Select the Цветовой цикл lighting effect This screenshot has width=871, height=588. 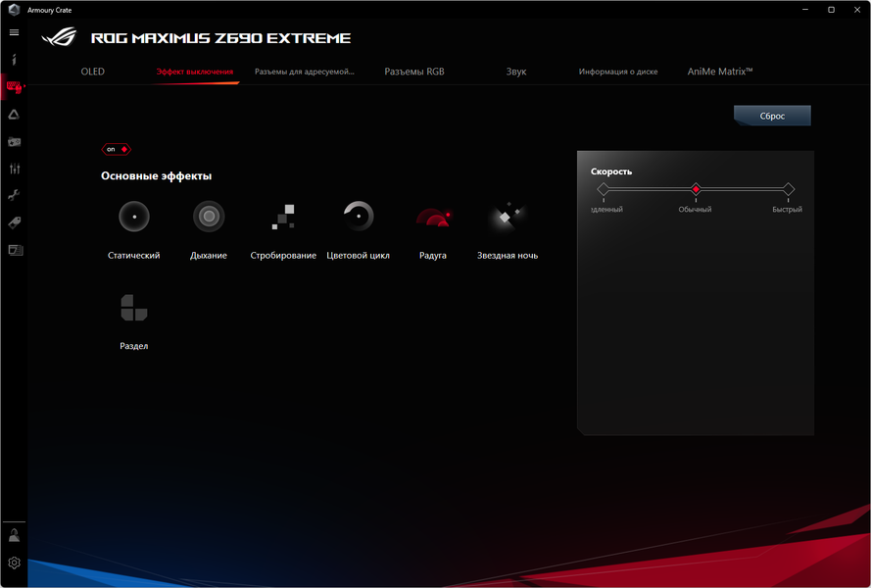[359, 230]
